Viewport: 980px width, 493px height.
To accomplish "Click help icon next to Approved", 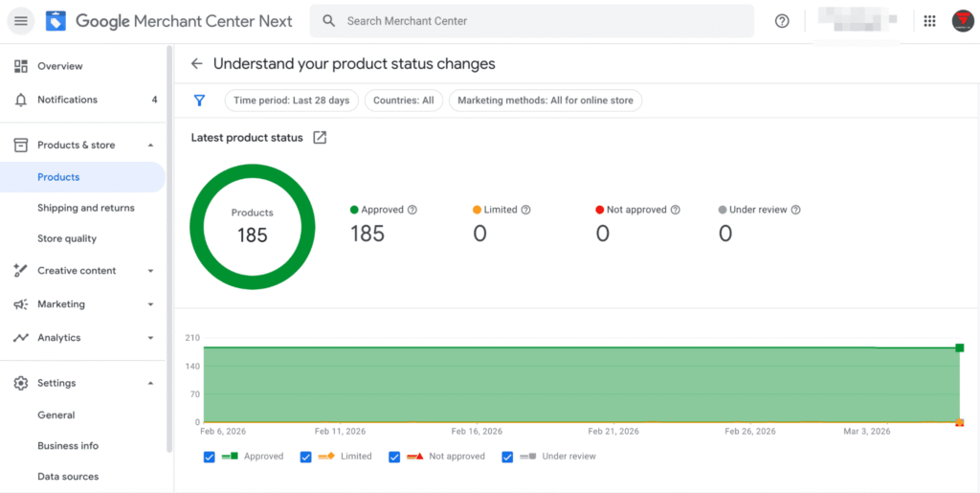I will (412, 210).
